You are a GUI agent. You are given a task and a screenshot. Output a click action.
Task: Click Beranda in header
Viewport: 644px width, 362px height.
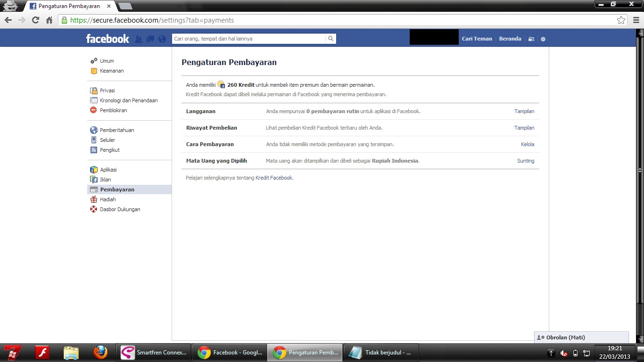(510, 39)
